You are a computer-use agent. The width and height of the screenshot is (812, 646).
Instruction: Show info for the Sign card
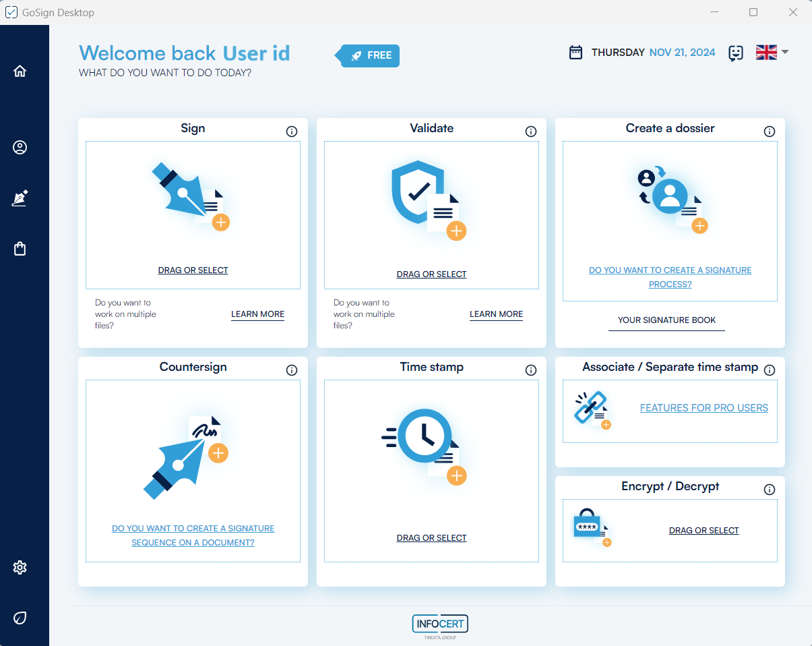(x=292, y=131)
